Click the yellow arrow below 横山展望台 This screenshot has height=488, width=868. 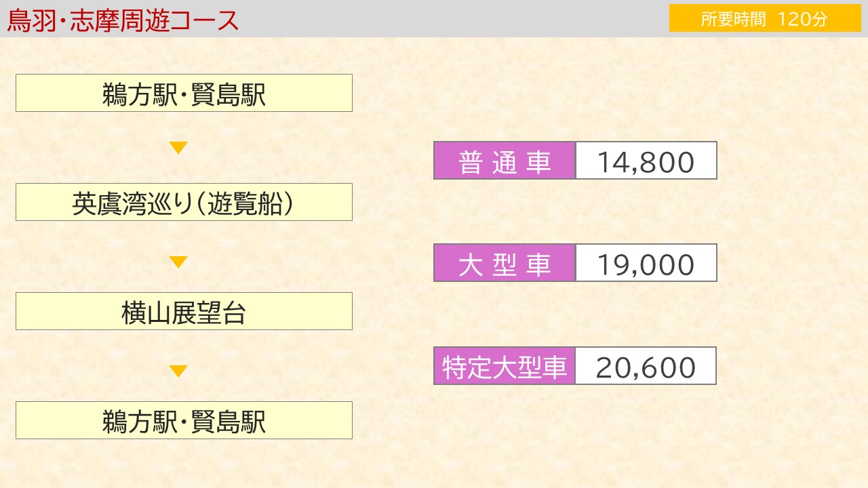tap(178, 371)
